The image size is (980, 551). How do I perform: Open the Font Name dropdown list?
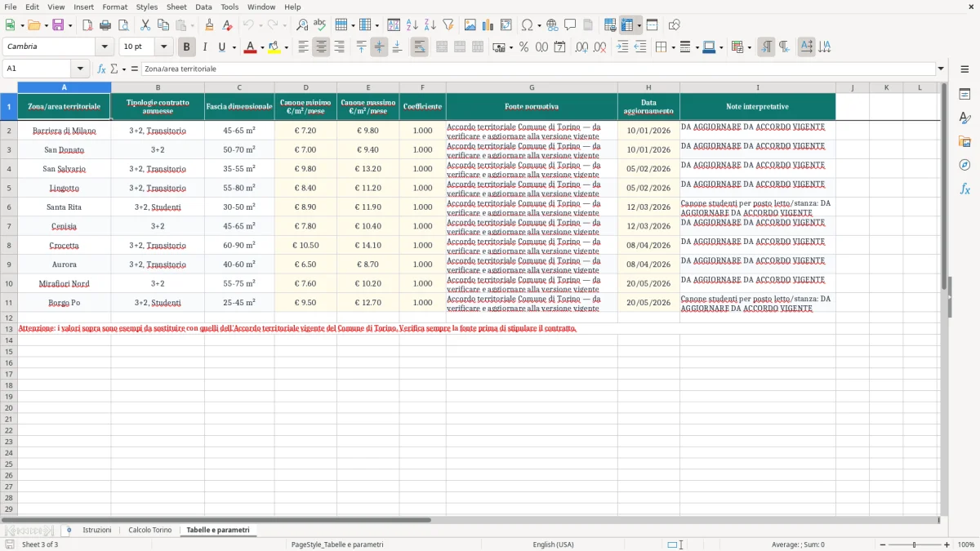(105, 47)
